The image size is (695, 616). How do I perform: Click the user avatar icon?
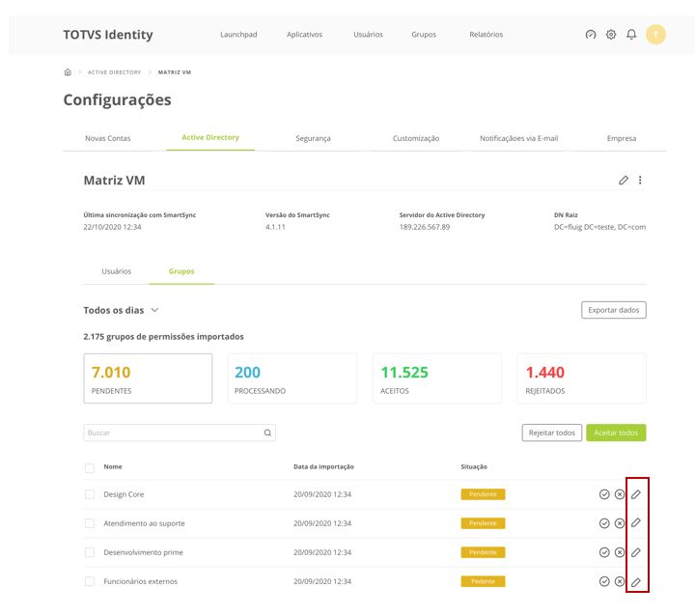click(656, 35)
